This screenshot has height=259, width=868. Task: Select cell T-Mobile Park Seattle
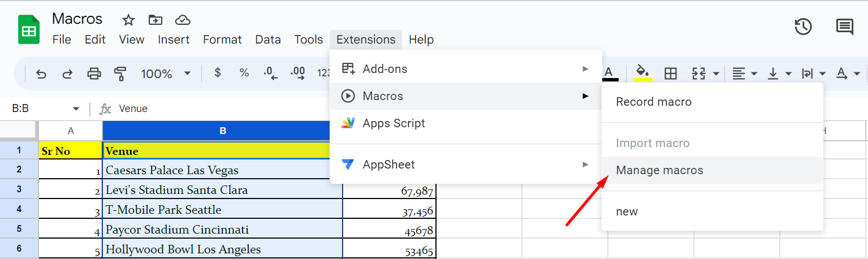[223, 209]
